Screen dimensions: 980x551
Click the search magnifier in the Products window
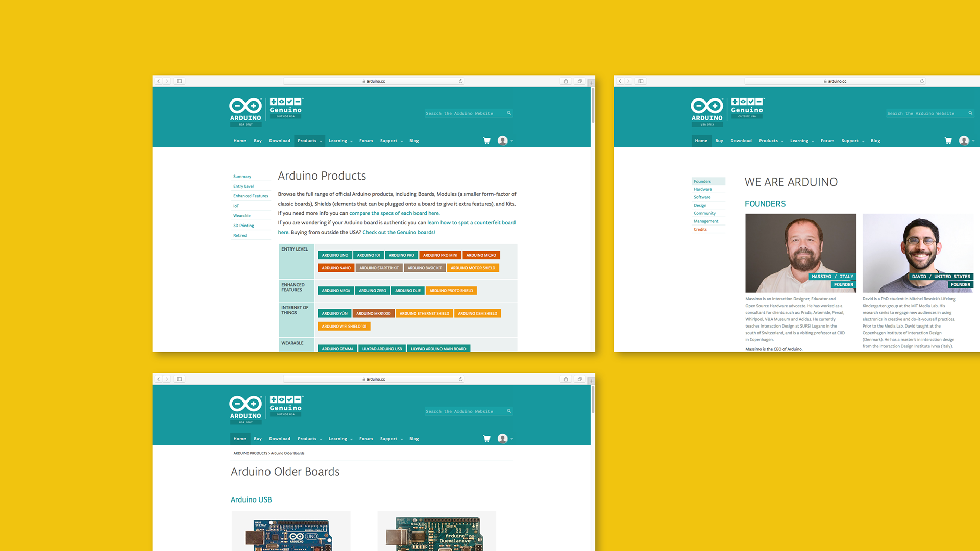pos(509,113)
